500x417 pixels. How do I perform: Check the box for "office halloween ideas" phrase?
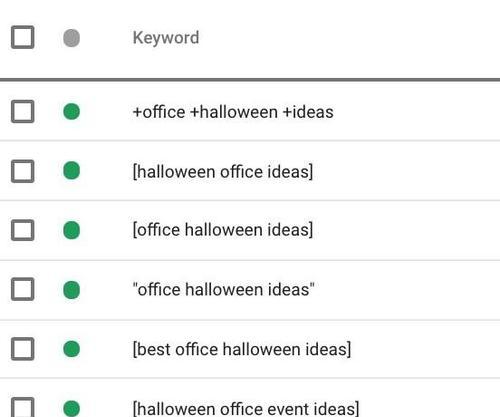[23, 289]
